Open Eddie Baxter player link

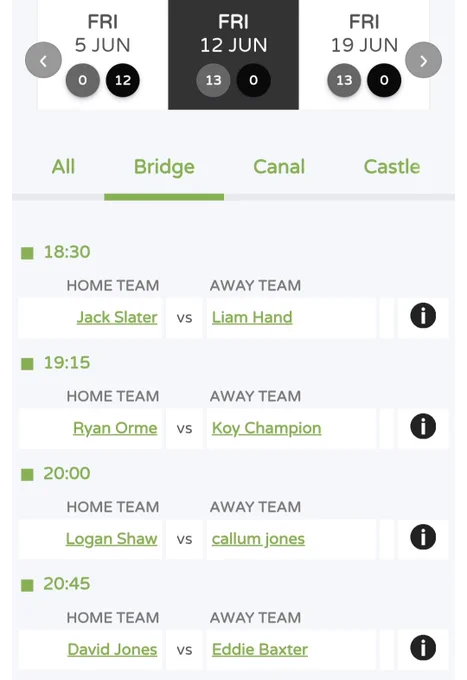click(260, 650)
